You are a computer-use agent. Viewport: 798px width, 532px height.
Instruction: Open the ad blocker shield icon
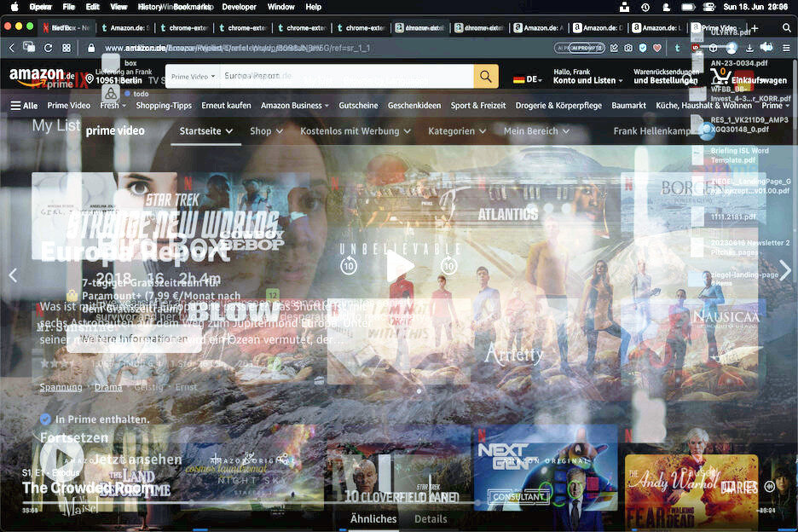click(643, 48)
